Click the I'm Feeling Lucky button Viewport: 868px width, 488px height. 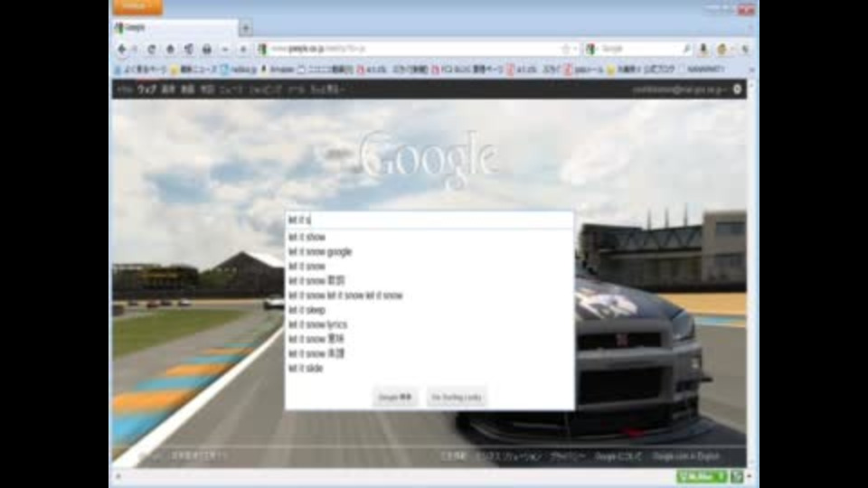[x=456, y=398]
